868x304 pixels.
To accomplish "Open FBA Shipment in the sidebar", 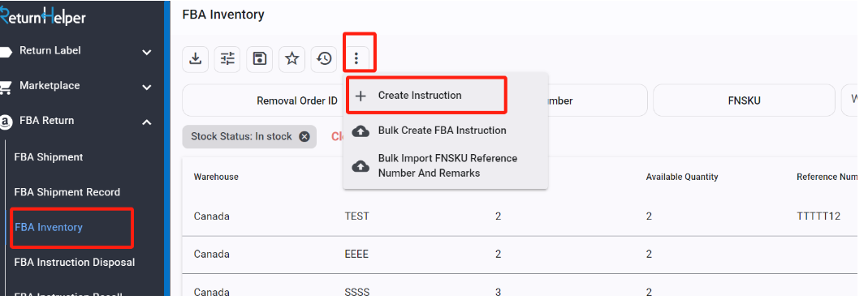I will pos(49,157).
